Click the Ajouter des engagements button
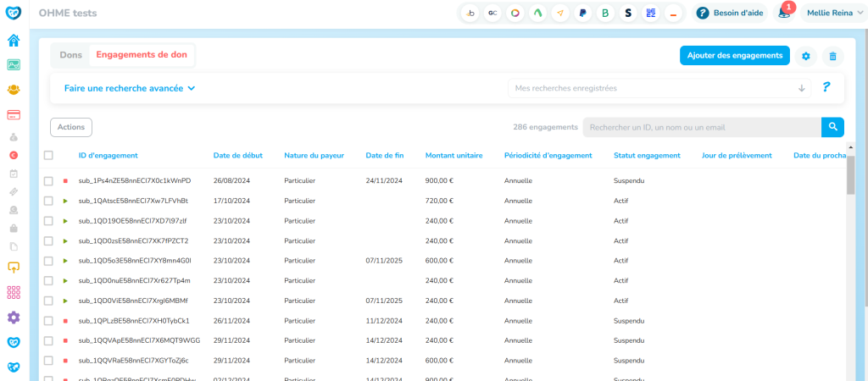Screen dimensions: 868x381 (x=734, y=55)
